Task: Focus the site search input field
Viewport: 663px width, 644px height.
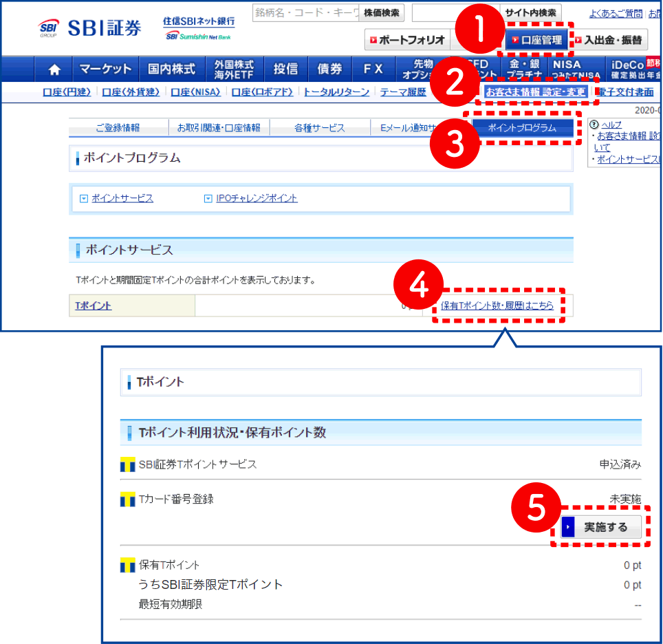Action: [456, 12]
